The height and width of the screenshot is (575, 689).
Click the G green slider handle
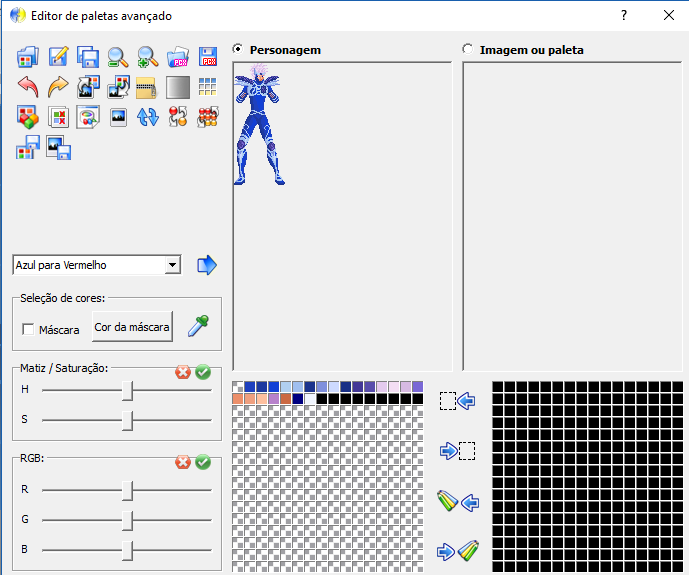tap(127, 520)
